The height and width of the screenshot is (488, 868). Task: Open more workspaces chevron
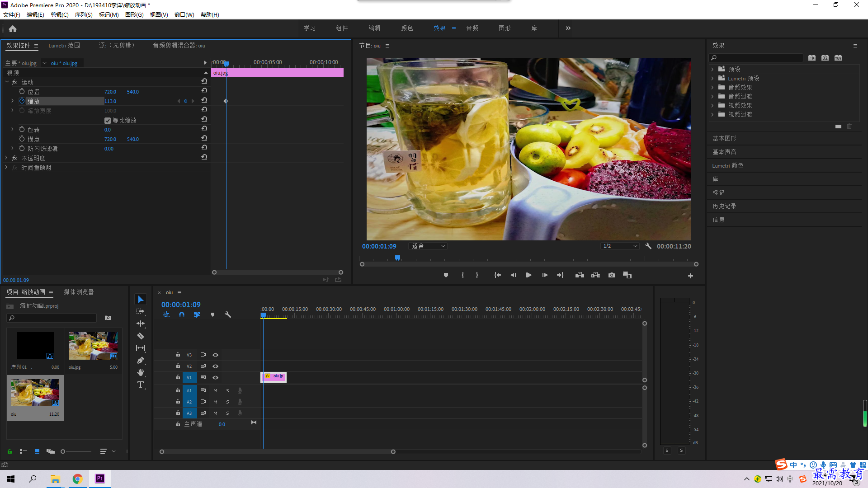568,28
